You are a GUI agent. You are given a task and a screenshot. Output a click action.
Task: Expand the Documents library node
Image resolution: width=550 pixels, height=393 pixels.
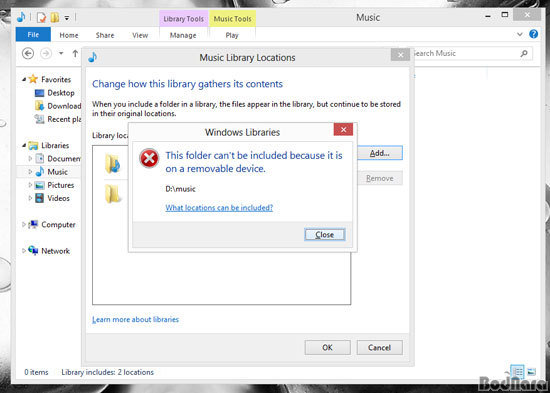pyautogui.click(x=30, y=159)
